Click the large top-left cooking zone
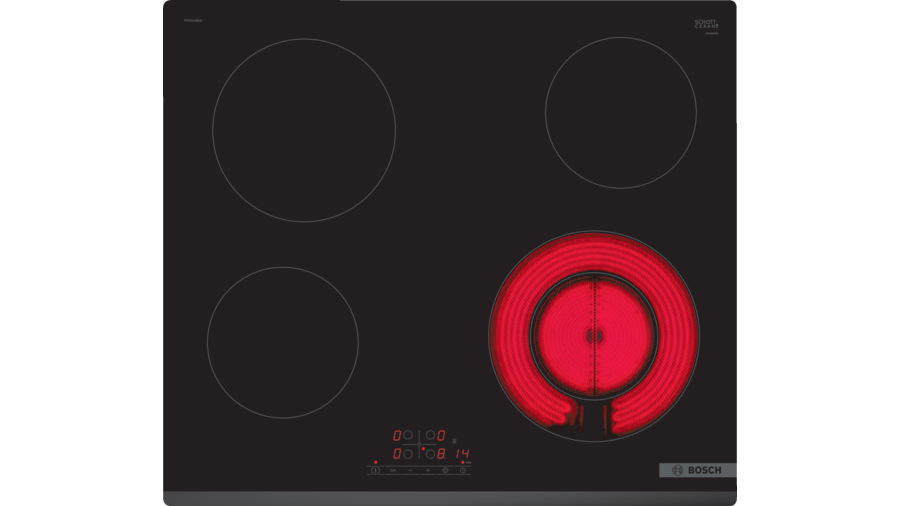The width and height of the screenshot is (900, 506). (304, 130)
